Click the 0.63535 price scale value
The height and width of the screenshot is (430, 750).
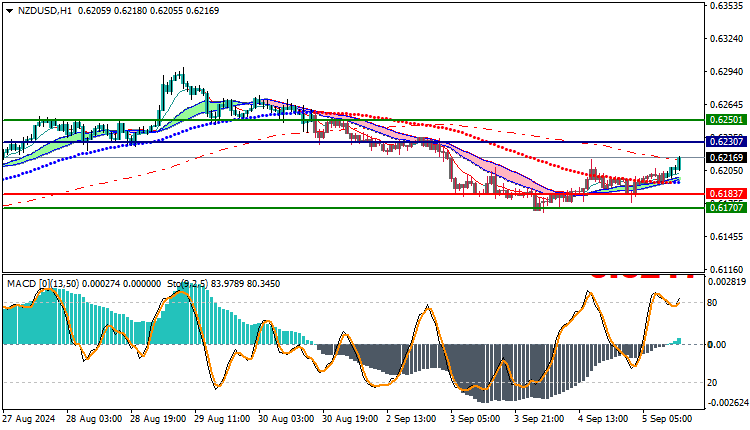coord(727,6)
